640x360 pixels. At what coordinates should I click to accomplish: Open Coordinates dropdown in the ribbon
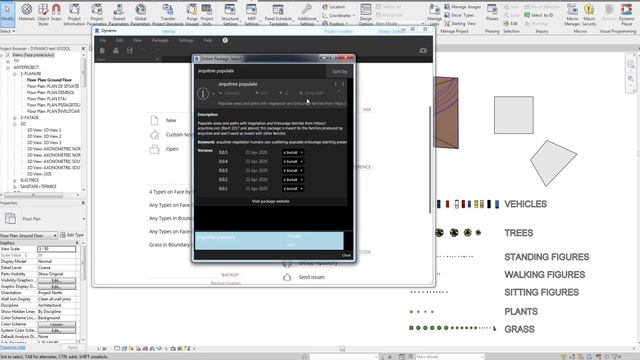338,16
